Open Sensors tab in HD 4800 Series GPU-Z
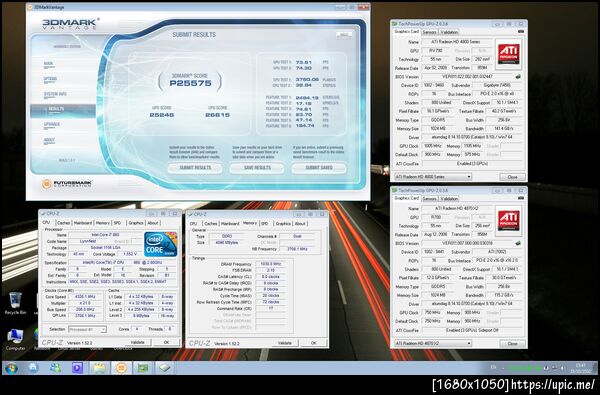Viewport: 600px width, 395px height. (430, 32)
